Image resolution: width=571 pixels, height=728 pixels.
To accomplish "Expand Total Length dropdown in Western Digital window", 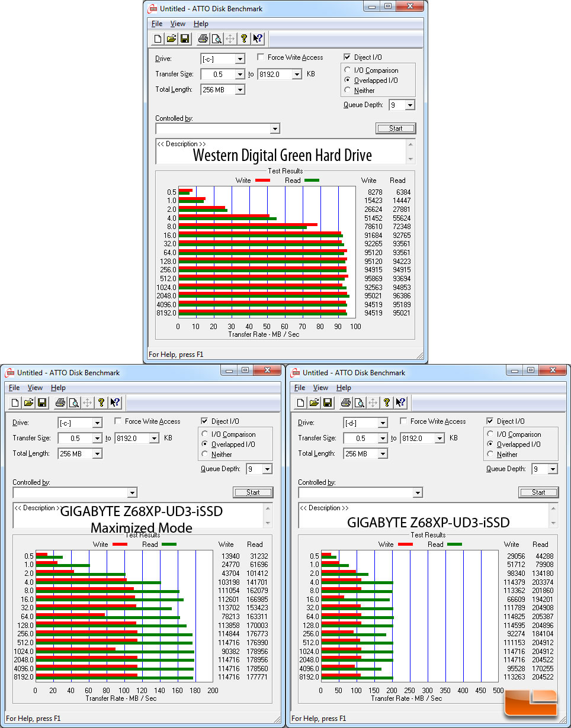I will (x=240, y=90).
